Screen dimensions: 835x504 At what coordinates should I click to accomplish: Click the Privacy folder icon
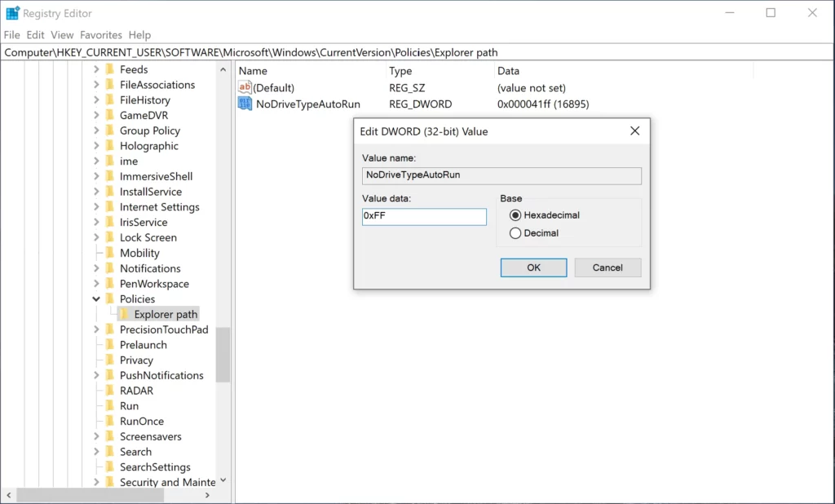click(112, 360)
